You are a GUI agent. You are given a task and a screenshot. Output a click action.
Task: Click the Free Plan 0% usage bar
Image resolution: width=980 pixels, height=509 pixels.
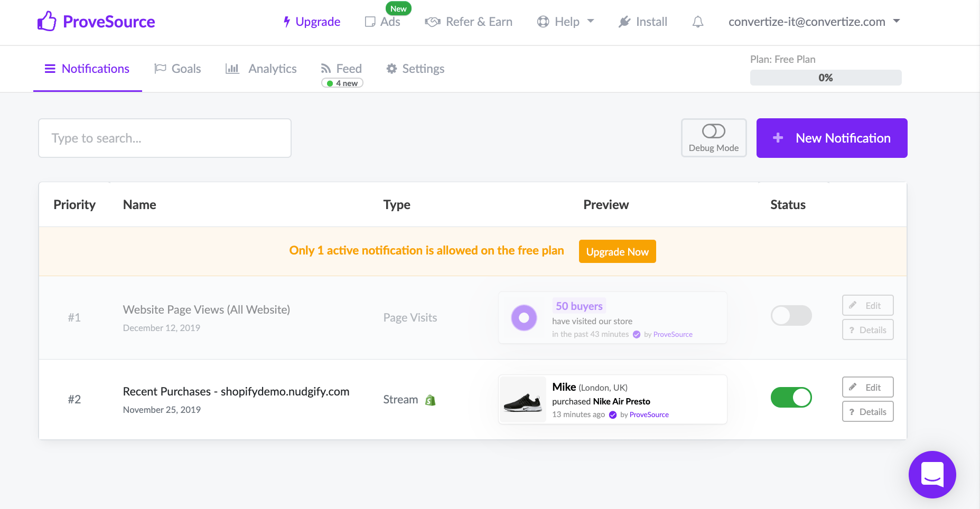pos(826,78)
